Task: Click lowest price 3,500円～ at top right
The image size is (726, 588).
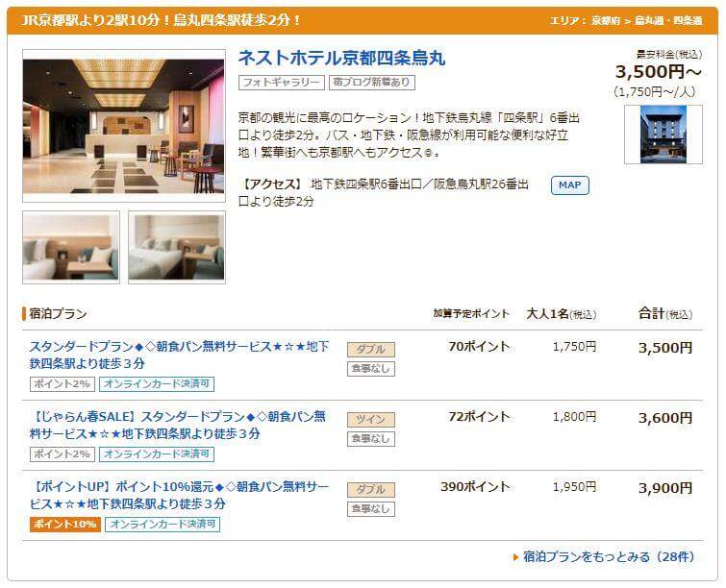Action: 658,72
